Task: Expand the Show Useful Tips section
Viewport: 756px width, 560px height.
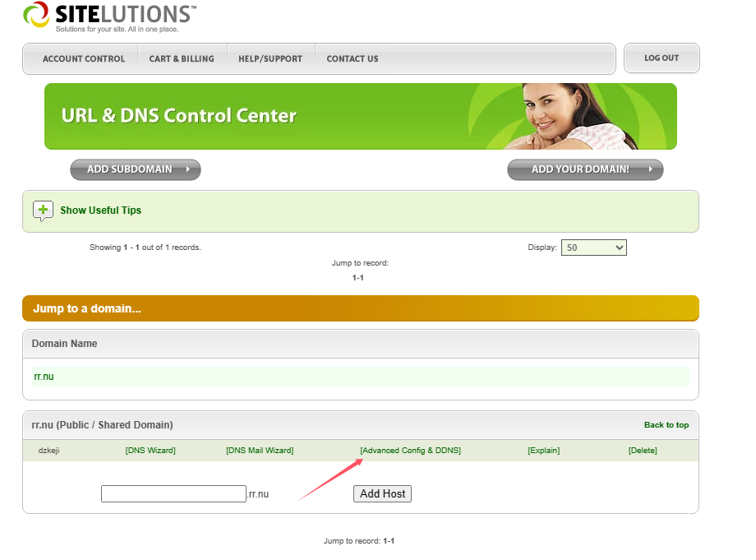Action: (100, 211)
